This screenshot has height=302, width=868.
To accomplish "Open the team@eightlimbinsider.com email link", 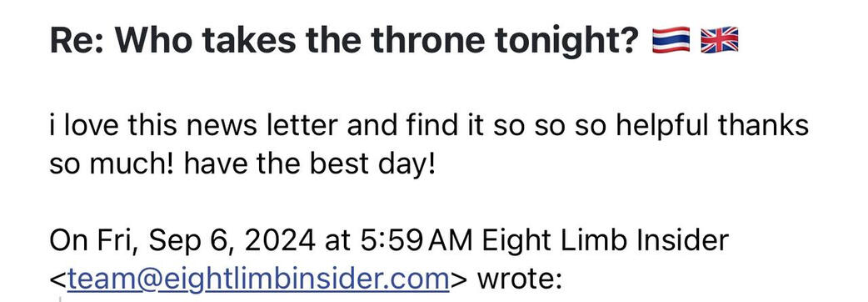I will coord(258,279).
